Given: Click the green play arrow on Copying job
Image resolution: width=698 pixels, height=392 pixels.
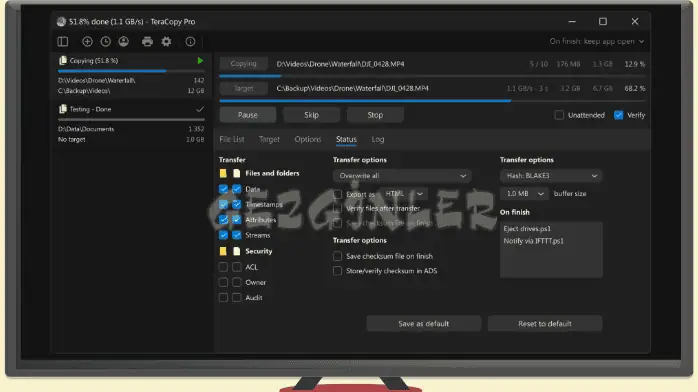Looking at the screenshot, I should 200,61.
